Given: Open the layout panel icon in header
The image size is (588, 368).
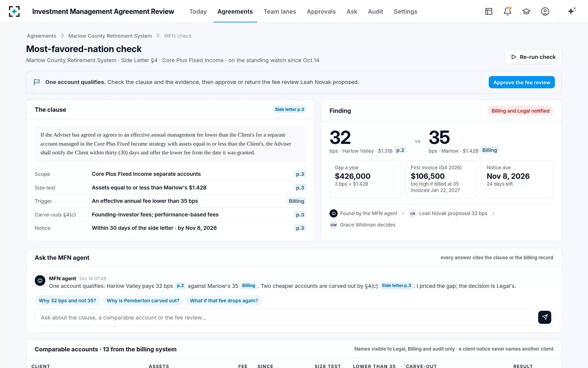Looking at the screenshot, I should tap(489, 11).
